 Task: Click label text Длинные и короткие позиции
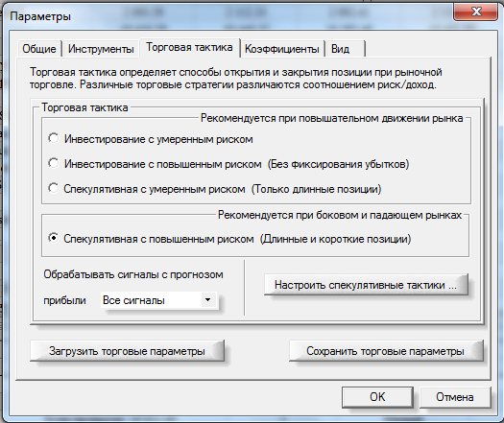pyautogui.click(x=336, y=239)
